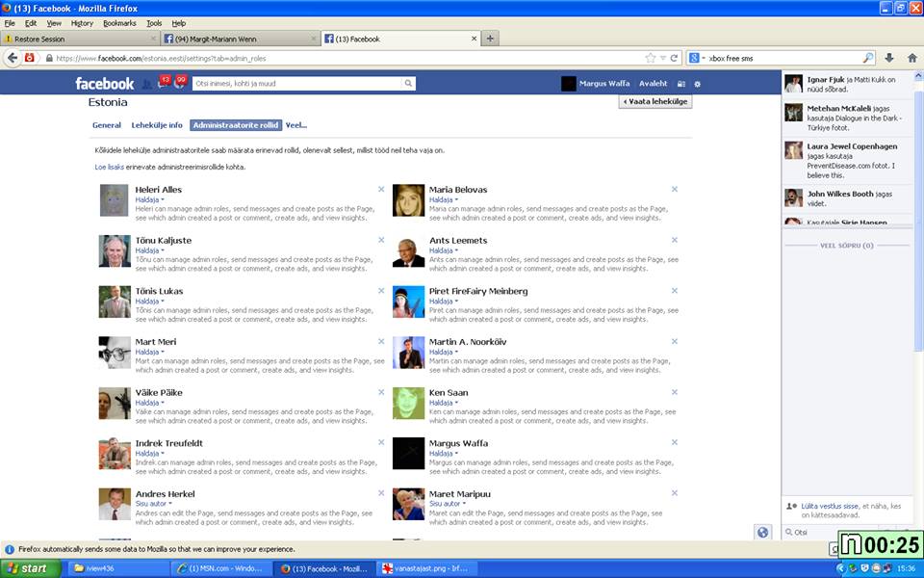Switch to the General settings tab
924x578 pixels.
click(107, 125)
